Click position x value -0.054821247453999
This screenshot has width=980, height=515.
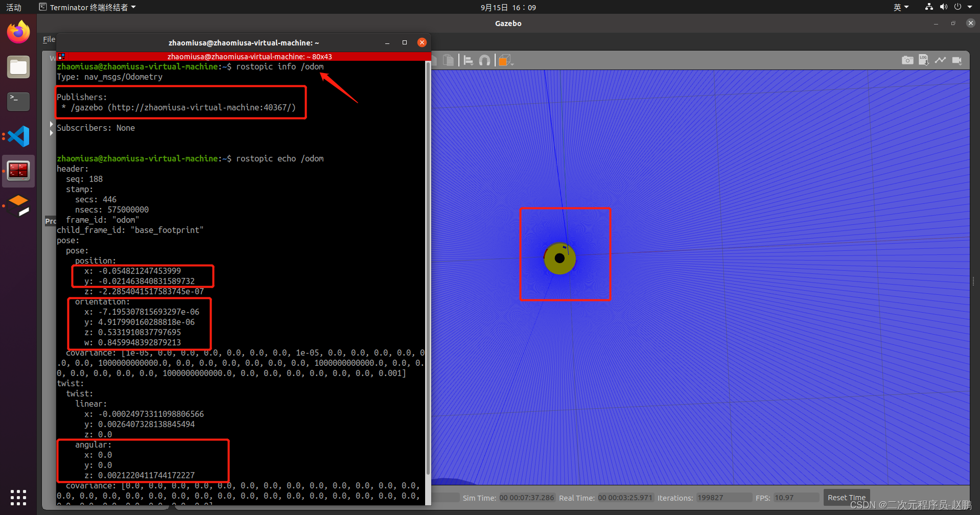(x=139, y=271)
